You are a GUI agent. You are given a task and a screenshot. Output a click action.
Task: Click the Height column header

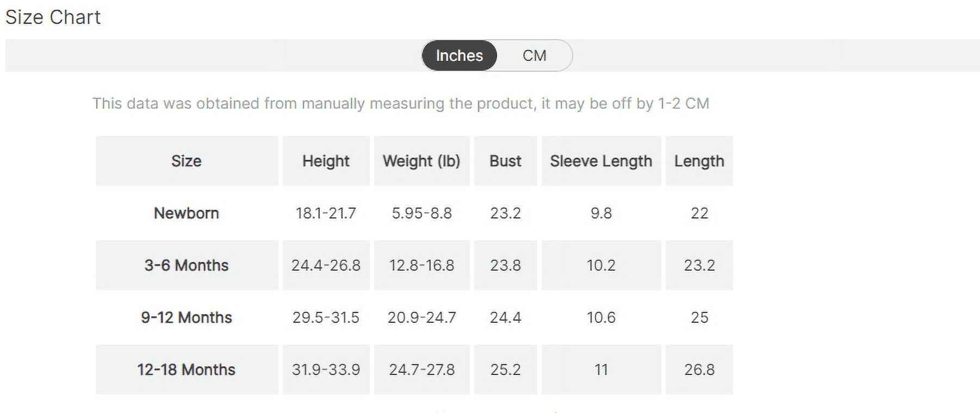tap(326, 161)
